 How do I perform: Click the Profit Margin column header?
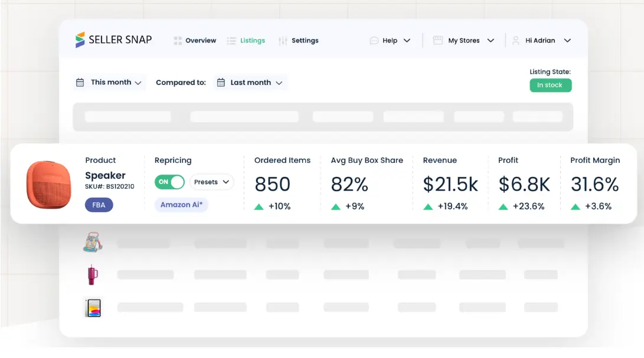point(595,160)
